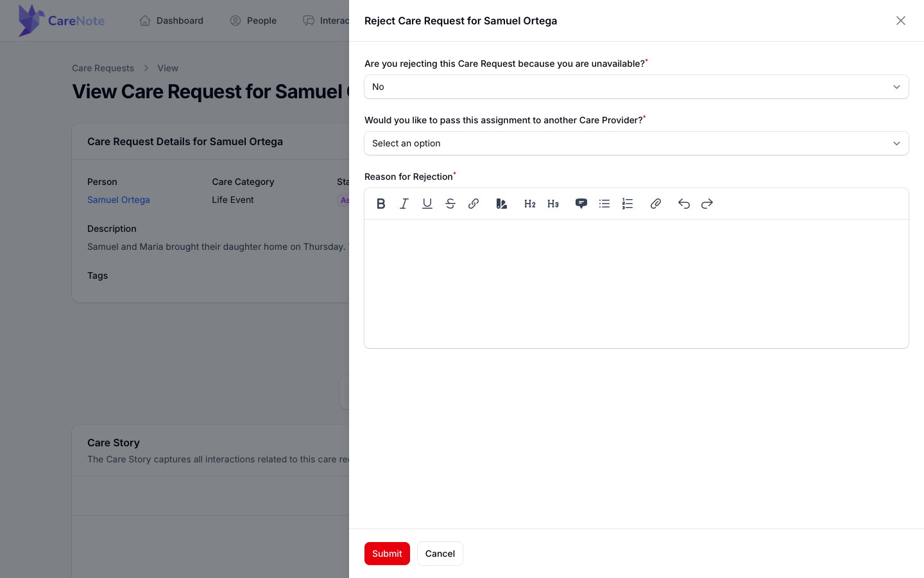Toggle underline formatting in editor toolbar
Screen dimensions: 924x578
click(x=427, y=204)
